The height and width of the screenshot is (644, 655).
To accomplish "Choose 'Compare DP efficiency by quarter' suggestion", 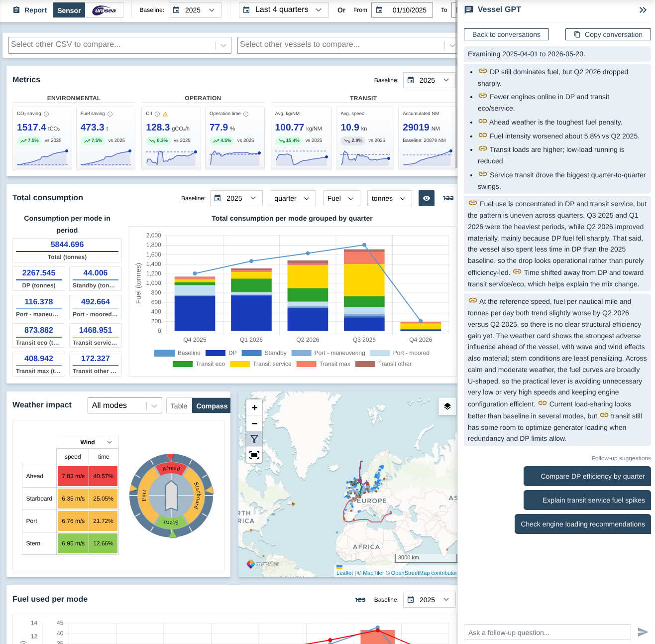I will coord(587,476).
